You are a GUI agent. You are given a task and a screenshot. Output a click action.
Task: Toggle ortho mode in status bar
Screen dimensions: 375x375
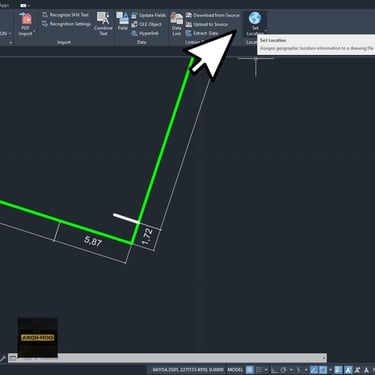pos(274,370)
